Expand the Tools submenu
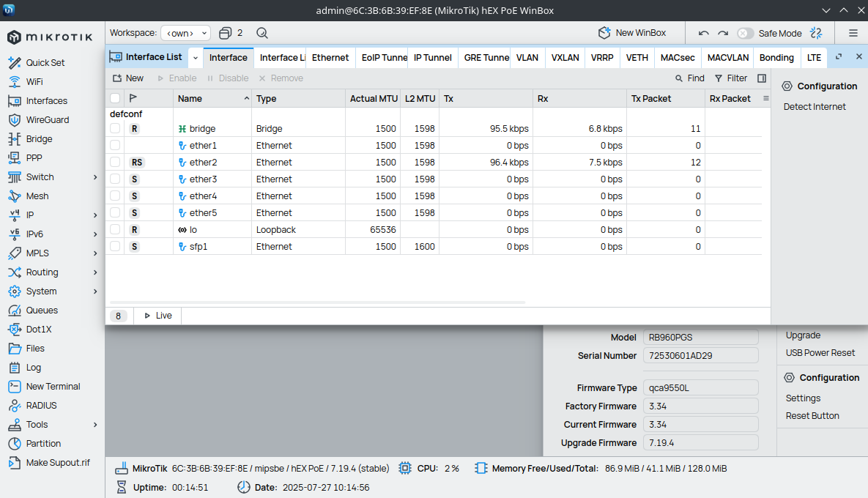Image resolution: width=868 pixels, height=498 pixels. 95,425
